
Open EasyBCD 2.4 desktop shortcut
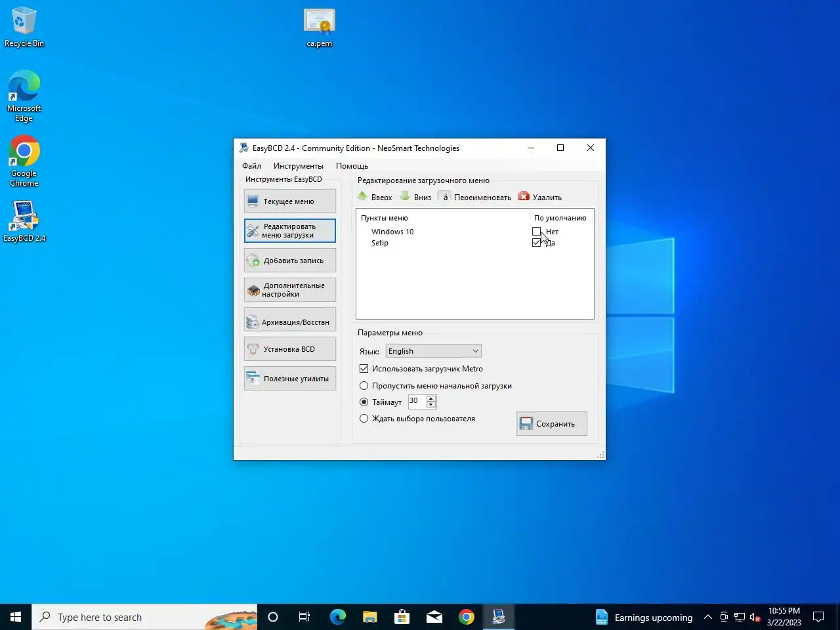click(24, 221)
